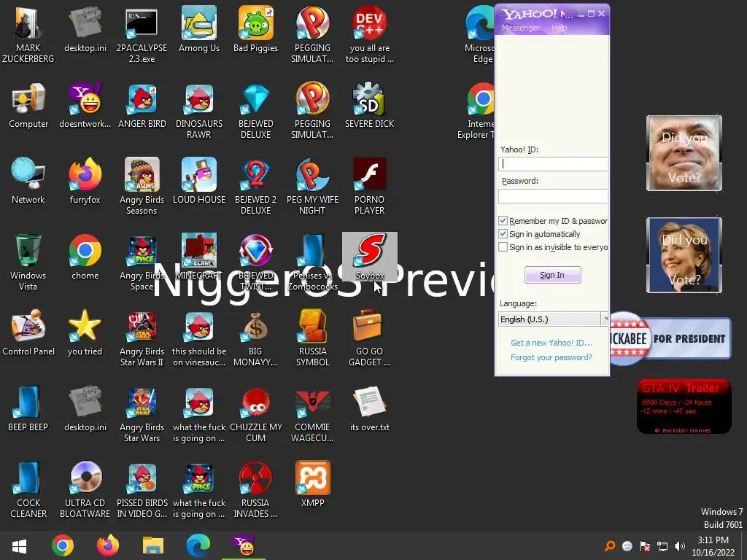
Task: Open Microsoft Edge from the taskbar
Action: 198,545
